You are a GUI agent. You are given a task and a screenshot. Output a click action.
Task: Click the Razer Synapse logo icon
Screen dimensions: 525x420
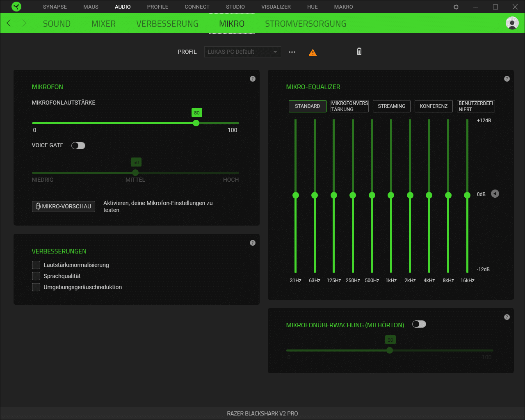click(16, 7)
